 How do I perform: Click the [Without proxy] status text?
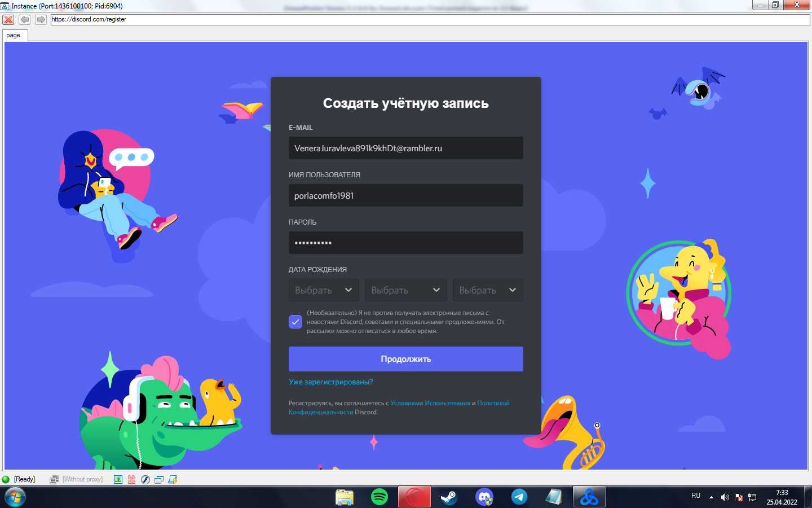pyautogui.click(x=82, y=480)
